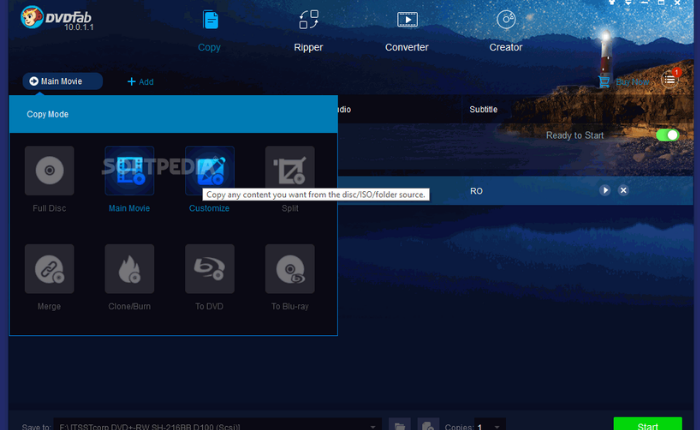Choose the Clone/Burn mode icon
This screenshot has height=430, width=700.
(x=129, y=269)
